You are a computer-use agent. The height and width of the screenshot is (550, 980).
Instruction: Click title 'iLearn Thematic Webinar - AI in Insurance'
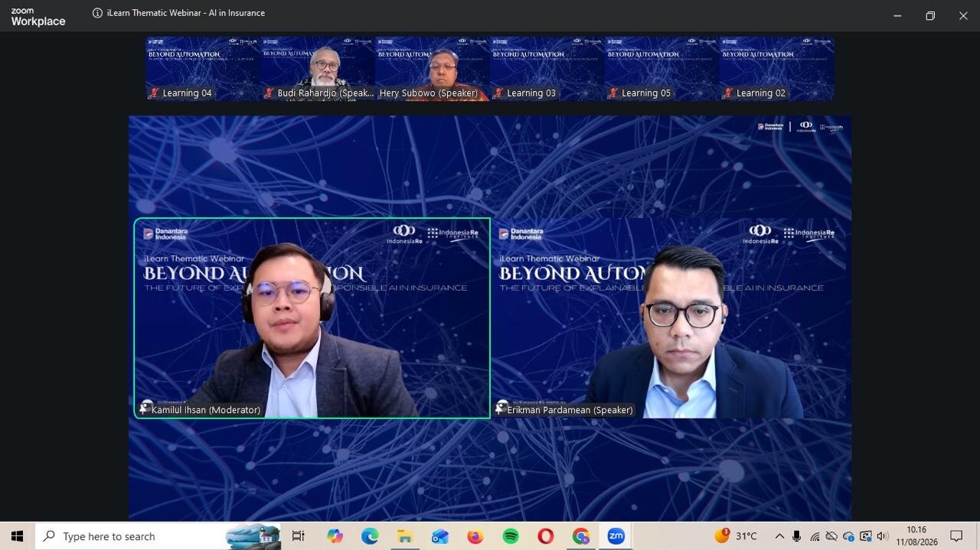point(186,13)
